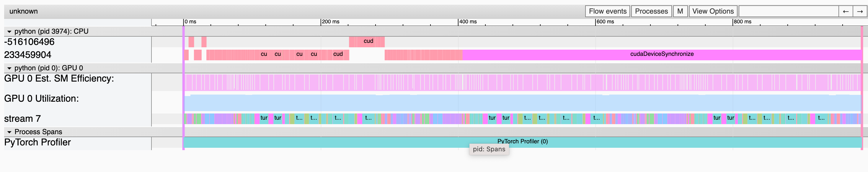
Task: Click the 'unknown' trace title
Action: coord(24,11)
